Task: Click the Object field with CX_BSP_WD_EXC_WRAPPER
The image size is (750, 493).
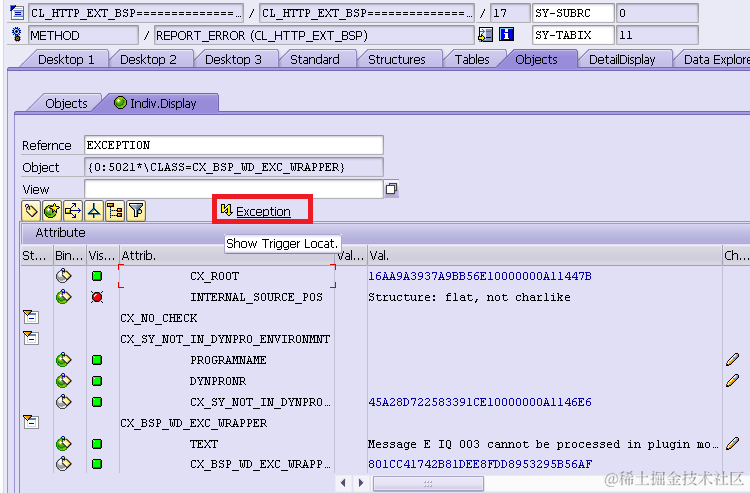Action: (x=234, y=167)
